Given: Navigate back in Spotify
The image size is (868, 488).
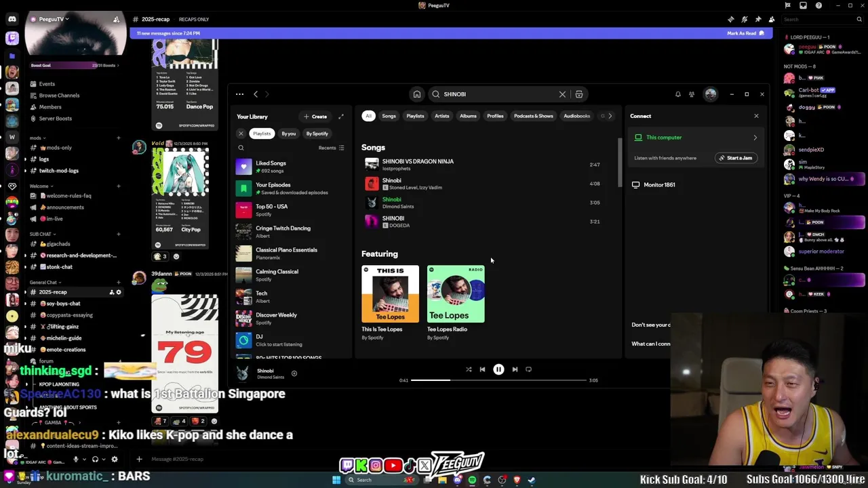Looking at the screenshot, I should pyautogui.click(x=256, y=94).
